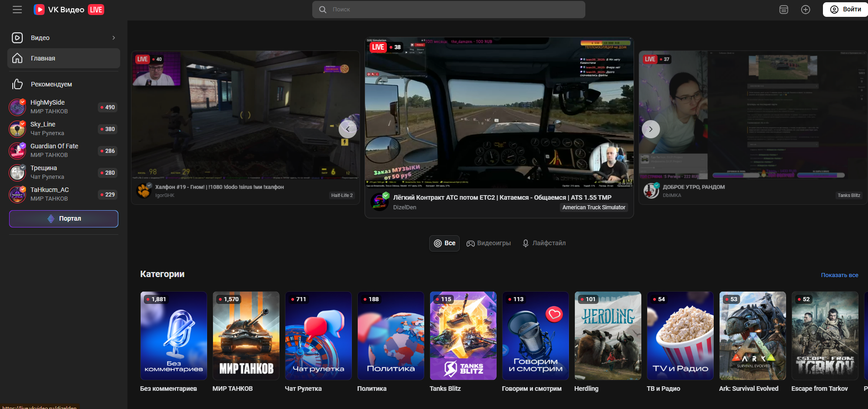
Task: Open the hamburger menu icon
Action: 17,10
